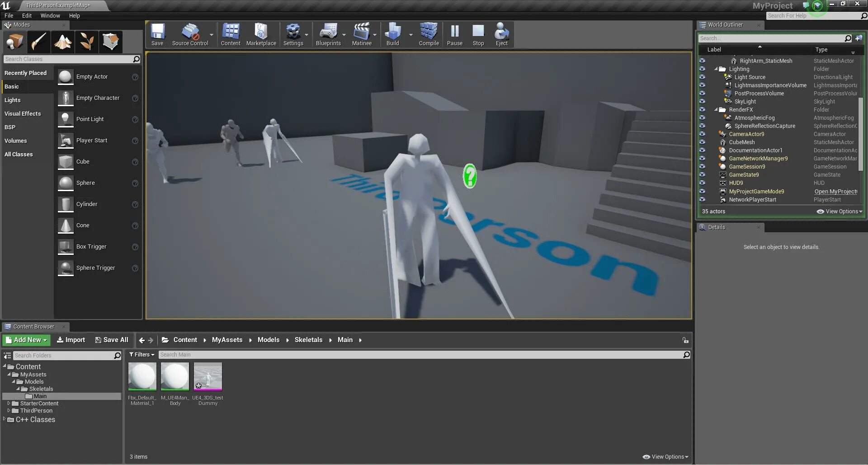
Task: Toggle the Content Browser lock icon
Action: pyautogui.click(x=685, y=340)
